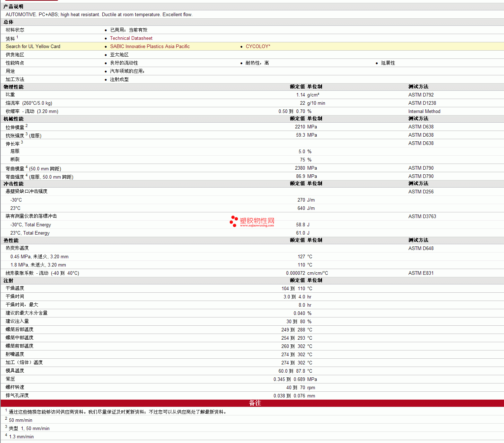
Task: Select the 螺杆转速 value 40 到 70 rpm
Action: (x=300, y=387)
